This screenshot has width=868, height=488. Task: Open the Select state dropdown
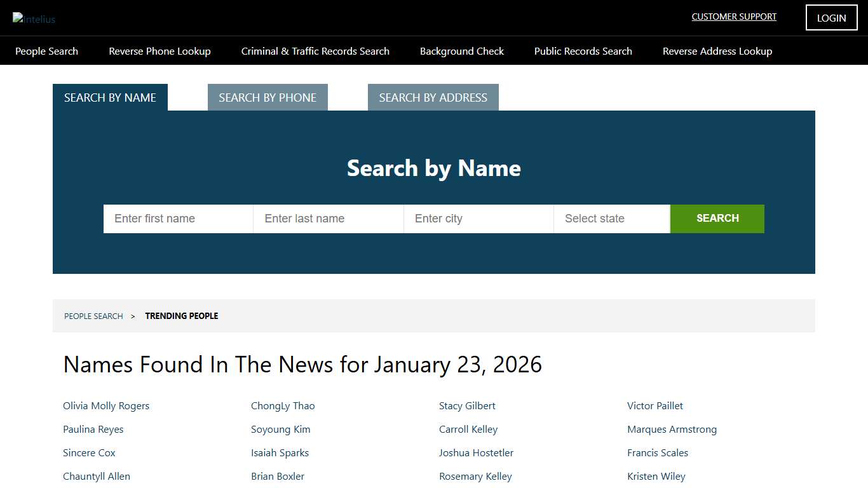click(611, 219)
